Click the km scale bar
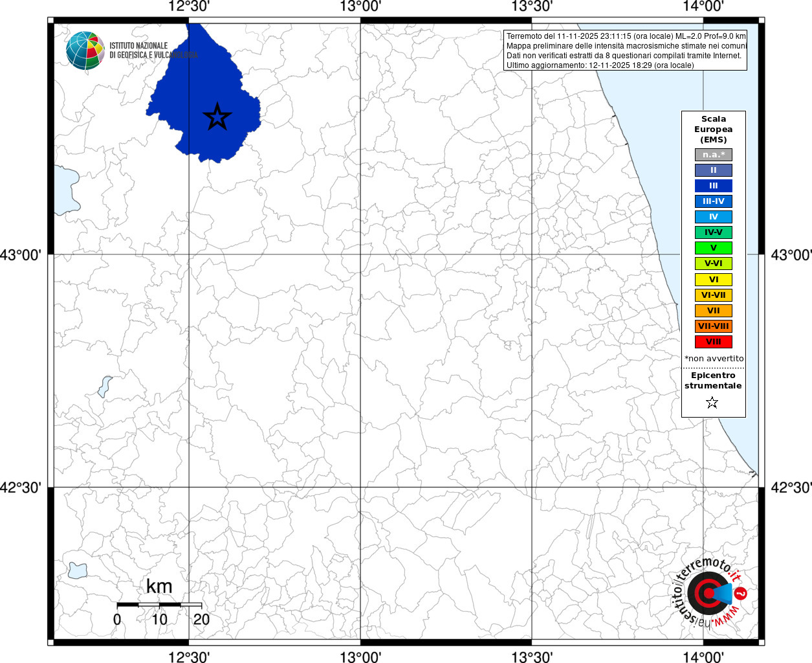Viewport: 812px width, 663px height. point(159,604)
